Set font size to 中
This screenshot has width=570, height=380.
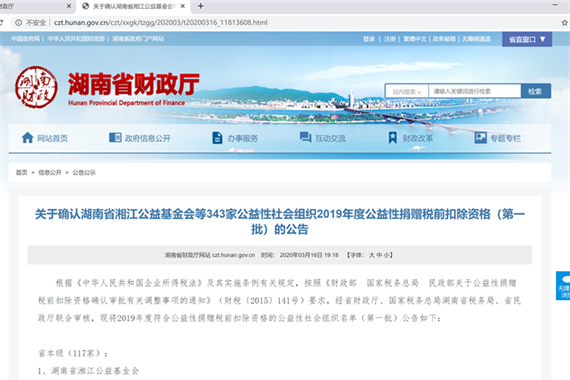coord(380,255)
